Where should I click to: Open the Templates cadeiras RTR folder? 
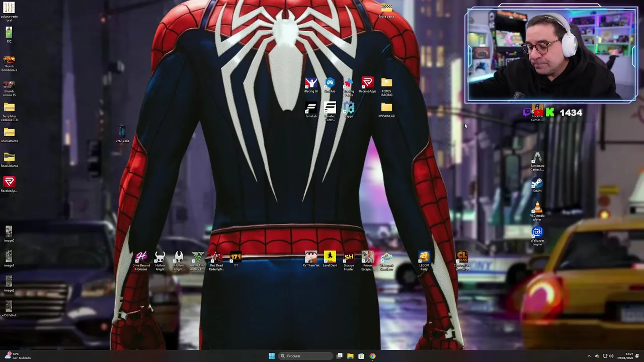click(x=9, y=113)
